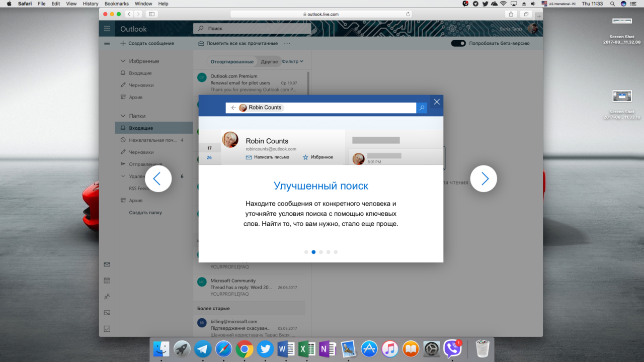Open a new Safari tab

pyautogui.click(x=539, y=17)
